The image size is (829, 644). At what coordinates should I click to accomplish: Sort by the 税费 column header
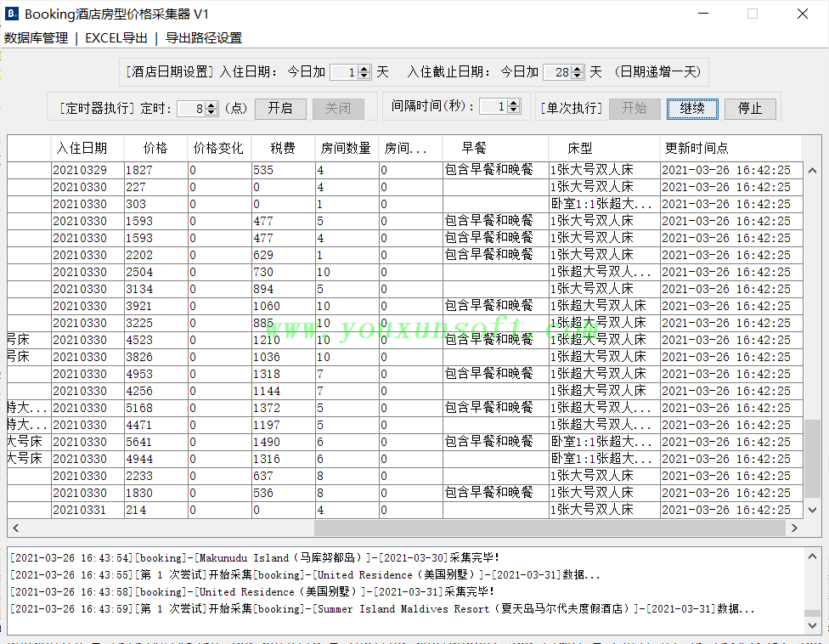point(283,148)
